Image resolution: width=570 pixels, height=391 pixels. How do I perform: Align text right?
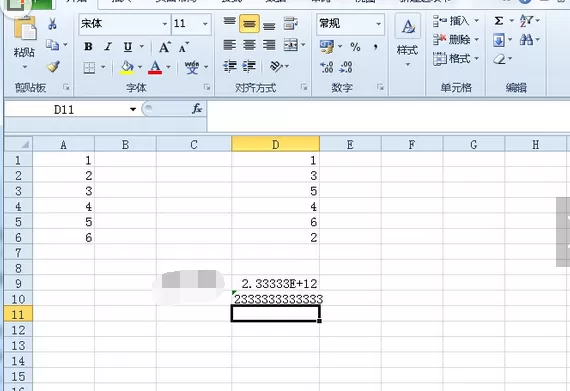[x=269, y=45]
